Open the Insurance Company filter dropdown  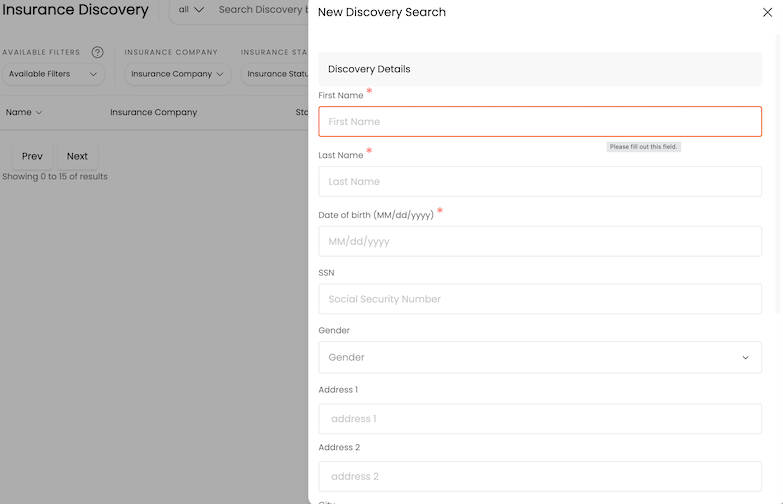click(177, 74)
